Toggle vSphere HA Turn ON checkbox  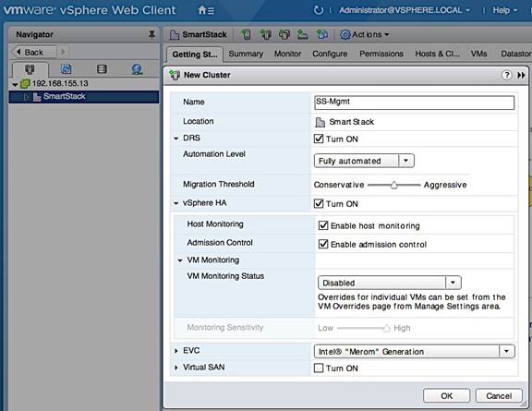coord(319,203)
